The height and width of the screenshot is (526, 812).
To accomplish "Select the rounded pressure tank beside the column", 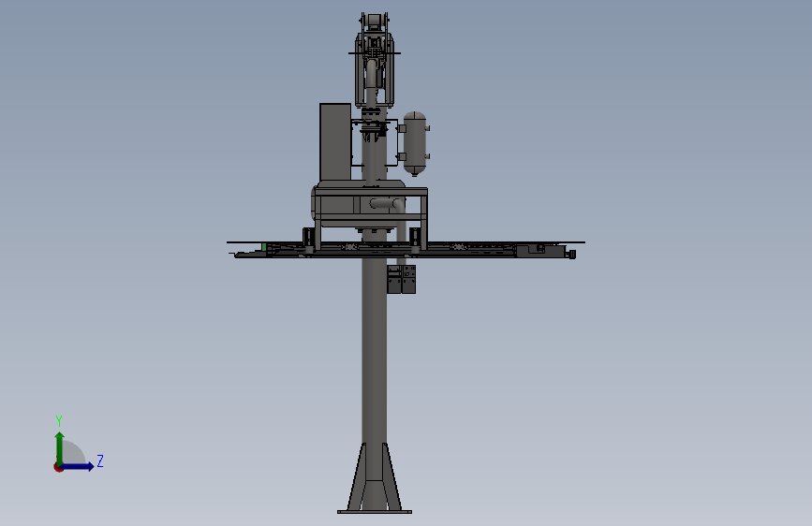I will 415,143.
